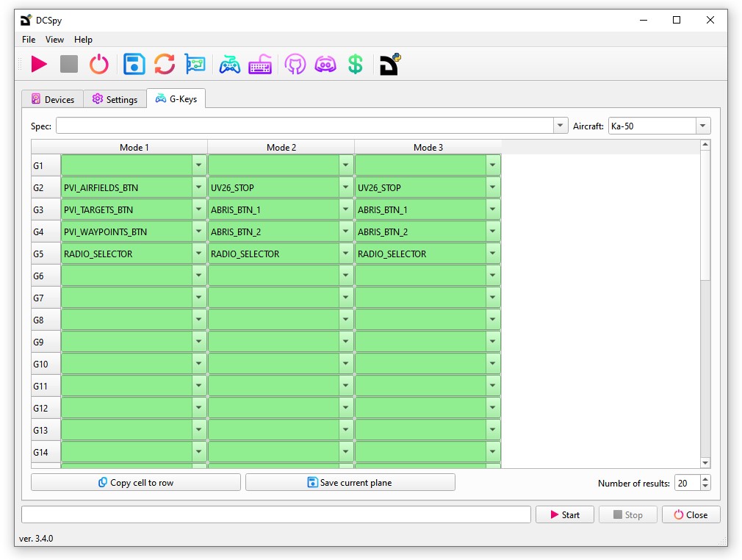The image size is (742, 560).
Task: Click the pink play icon in toolbar
Action: pos(39,65)
